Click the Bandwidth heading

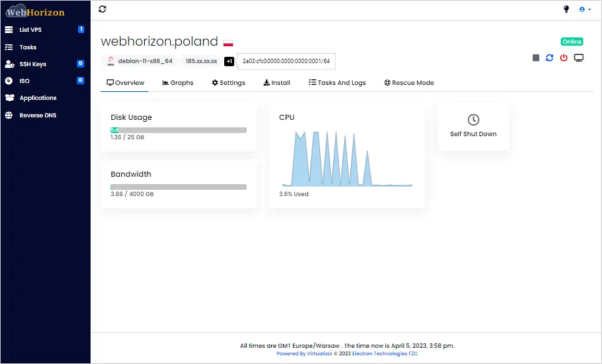point(131,174)
